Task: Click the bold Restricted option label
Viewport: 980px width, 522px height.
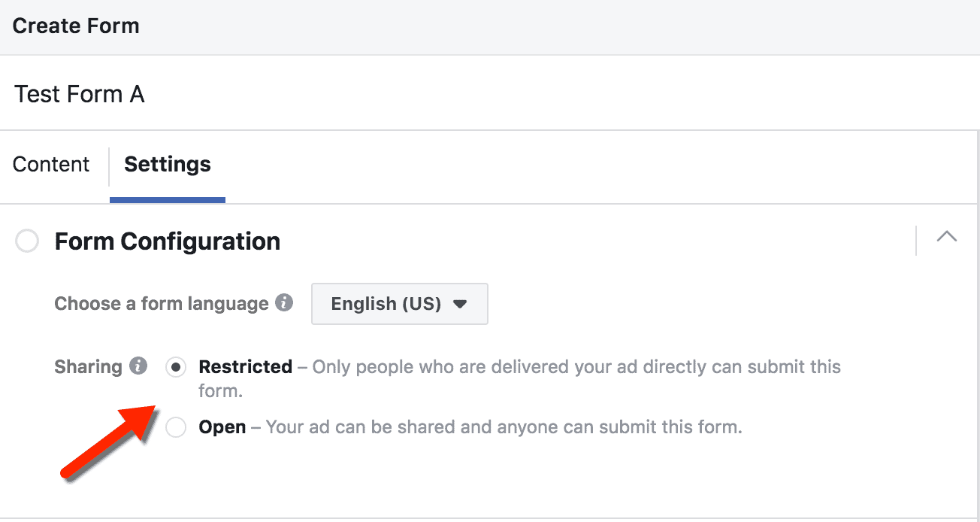Action: [x=245, y=367]
